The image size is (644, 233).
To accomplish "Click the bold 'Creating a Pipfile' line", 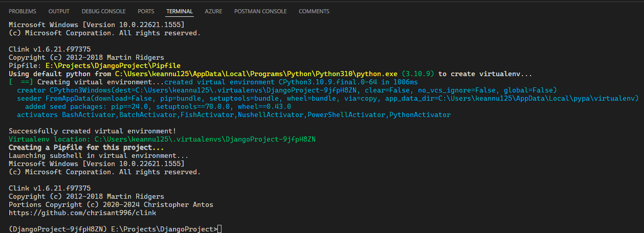I will [x=86, y=147].
